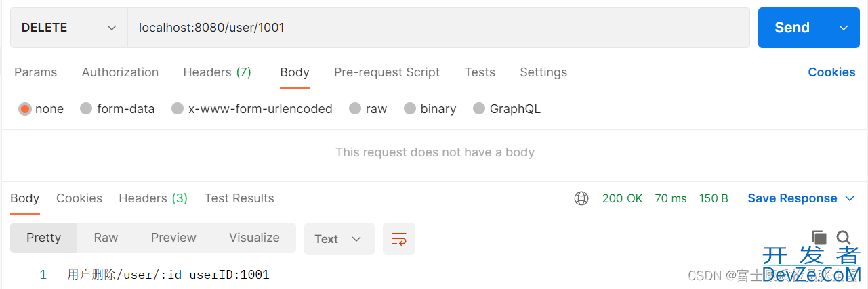The width and height of the screenshot is (868, 289).
Task: Copy response using the copy icon
Action: click(x=819, y=238)
